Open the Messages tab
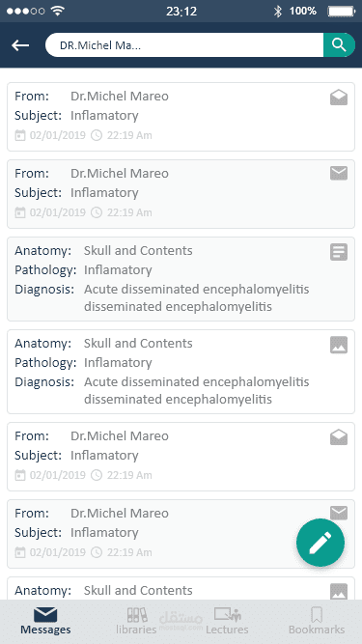 point(45,621)
